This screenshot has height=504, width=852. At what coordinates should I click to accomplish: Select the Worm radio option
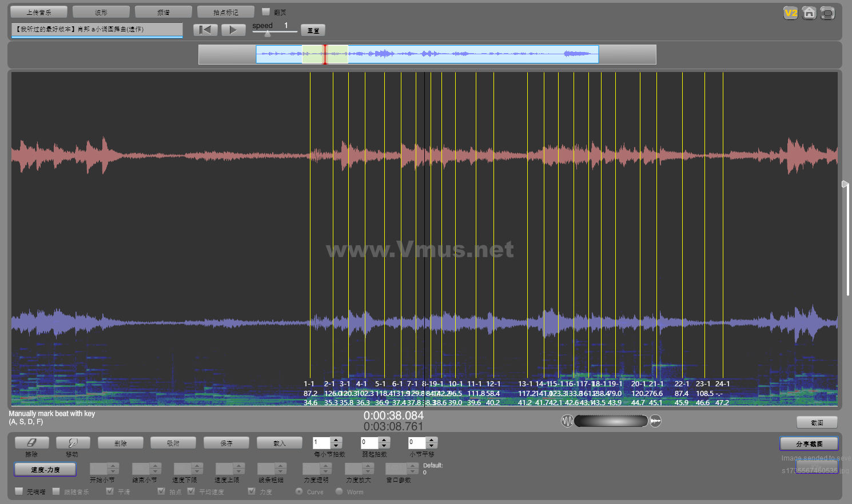[339, 491]
